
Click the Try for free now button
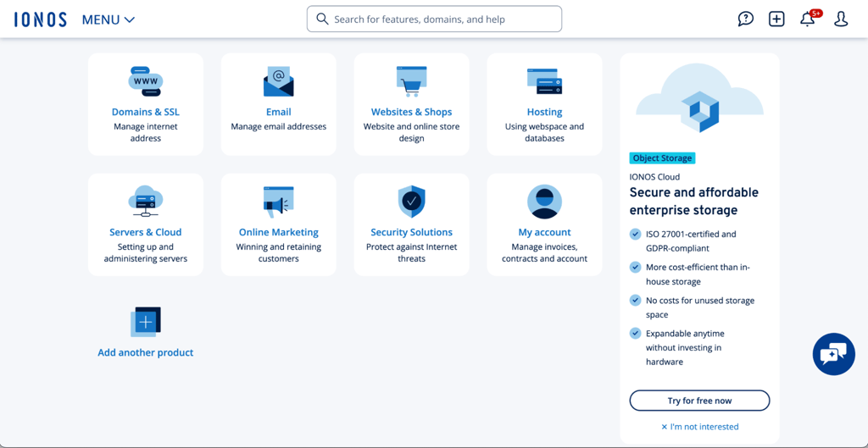pyautogui.click(x=699, y=401)
